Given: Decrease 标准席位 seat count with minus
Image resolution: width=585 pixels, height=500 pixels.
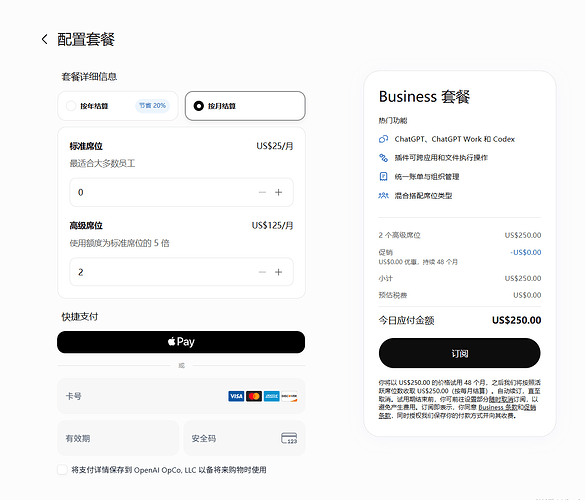Looking at the screenshot, I should tap(262, 193).
